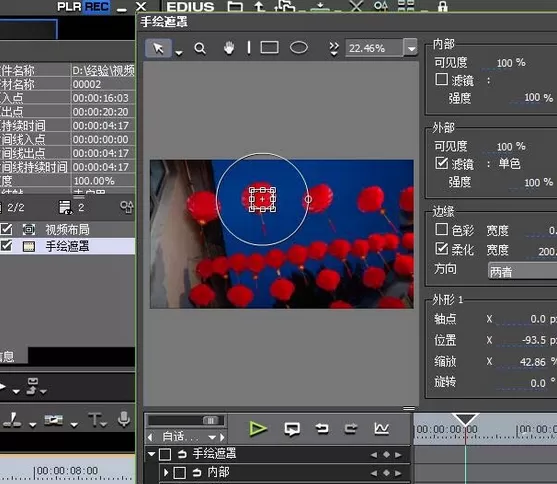Image resolution: width=557 pixels, height=484 pixels.
Task: Choose the magnifier zoom tool
Action: click(x=200, y=48)
